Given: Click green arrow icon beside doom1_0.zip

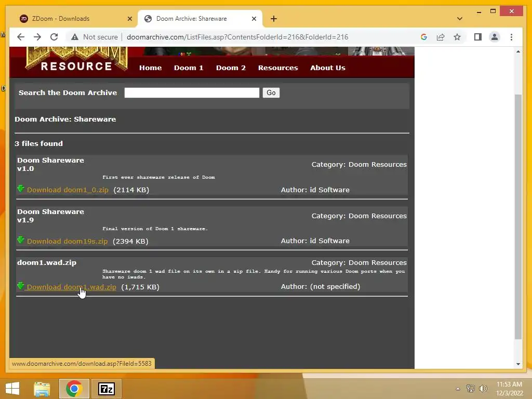Looking at the screenshot, I should click(21, 189).
